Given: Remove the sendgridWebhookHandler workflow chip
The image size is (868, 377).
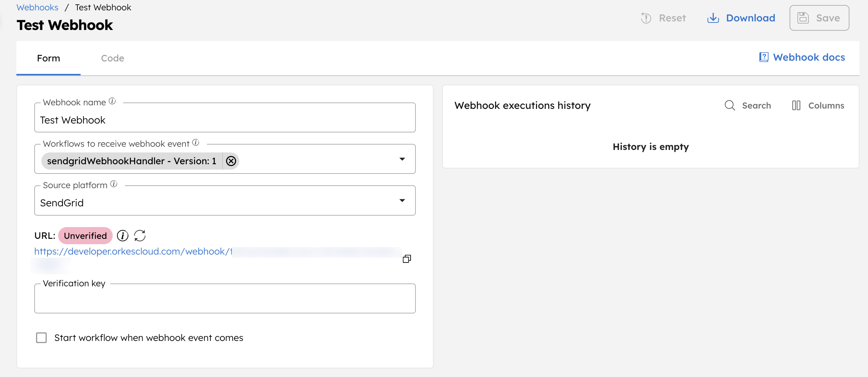Looking at the screenshot, I should 231,161.
